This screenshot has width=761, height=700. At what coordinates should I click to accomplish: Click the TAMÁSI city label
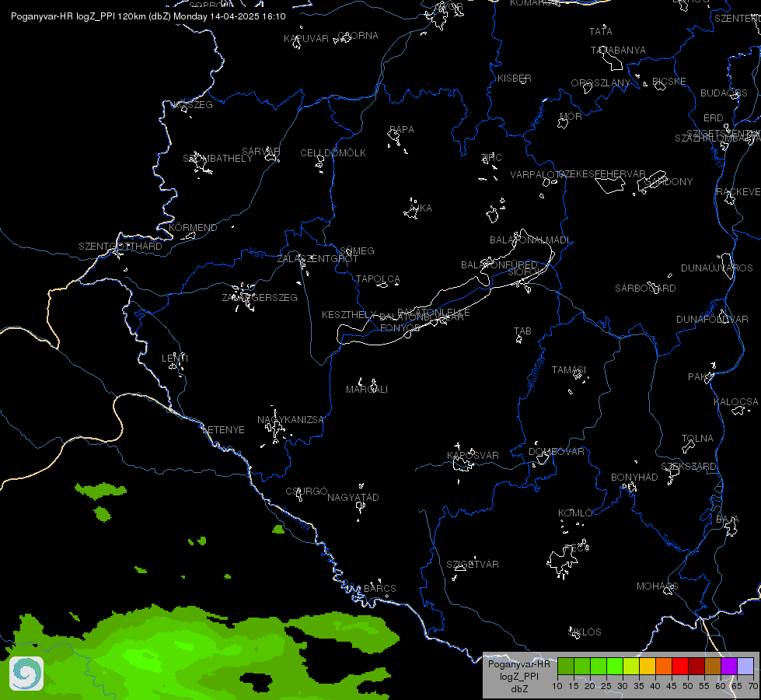[569, 370]
